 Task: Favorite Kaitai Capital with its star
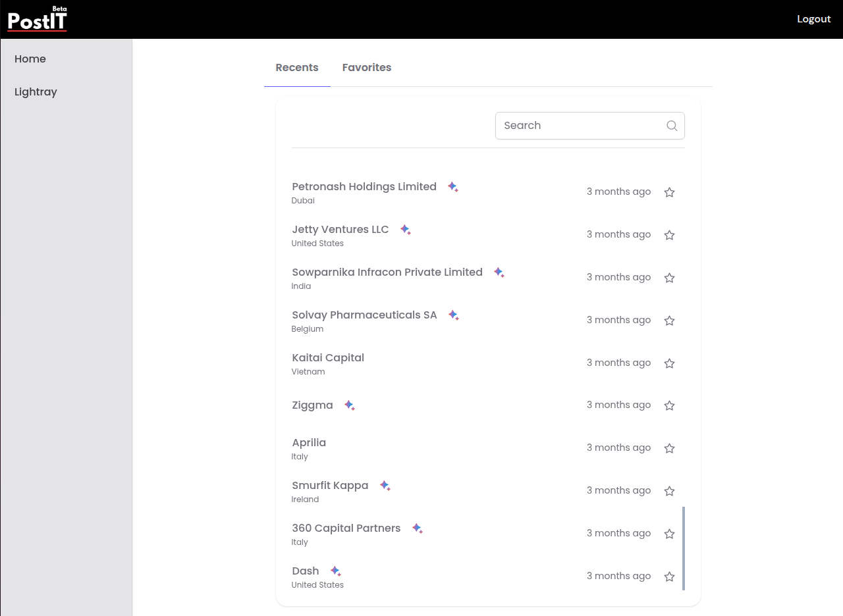[669, 363]
